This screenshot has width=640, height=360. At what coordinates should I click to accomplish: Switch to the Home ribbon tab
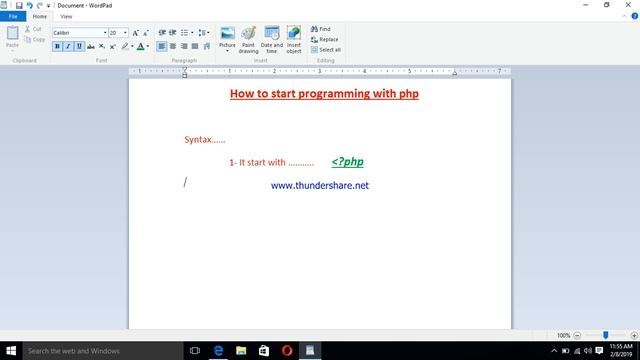tap(40, 16)
